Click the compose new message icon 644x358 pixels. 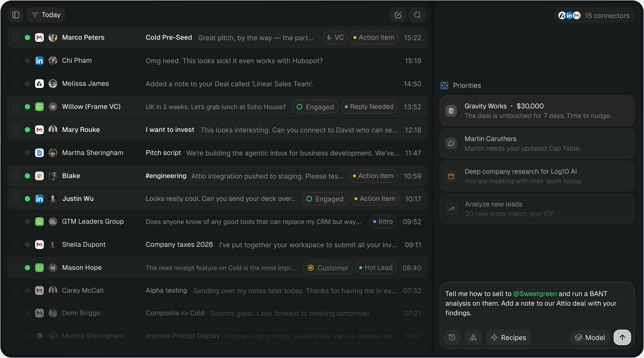coord(398,15)
